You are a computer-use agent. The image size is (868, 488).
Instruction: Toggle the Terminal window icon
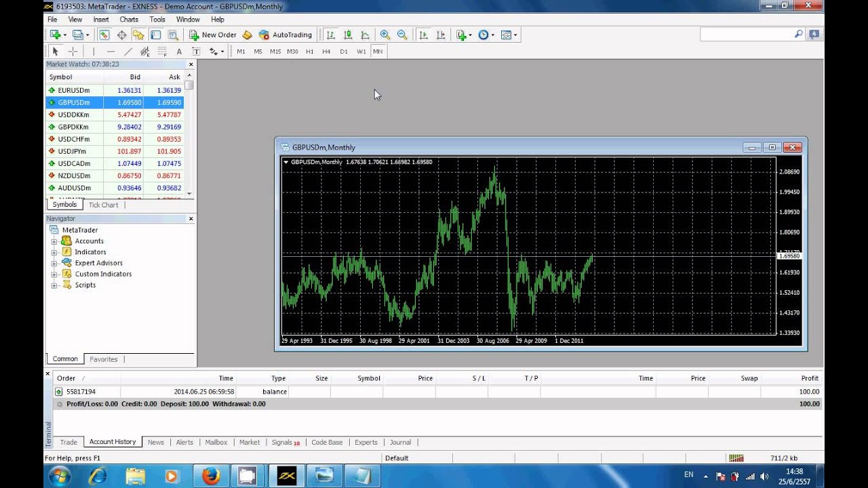tap(155, 35)
